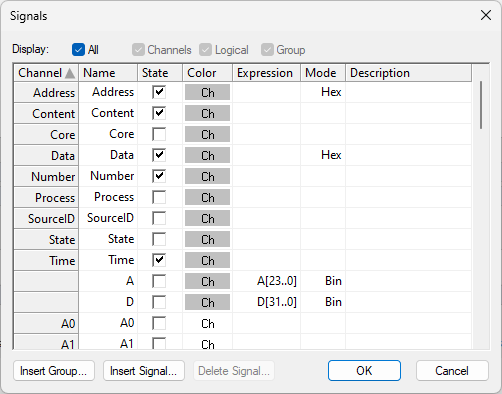Sort by the Name column header
The image size is (502, 394).
coord(108,73)
